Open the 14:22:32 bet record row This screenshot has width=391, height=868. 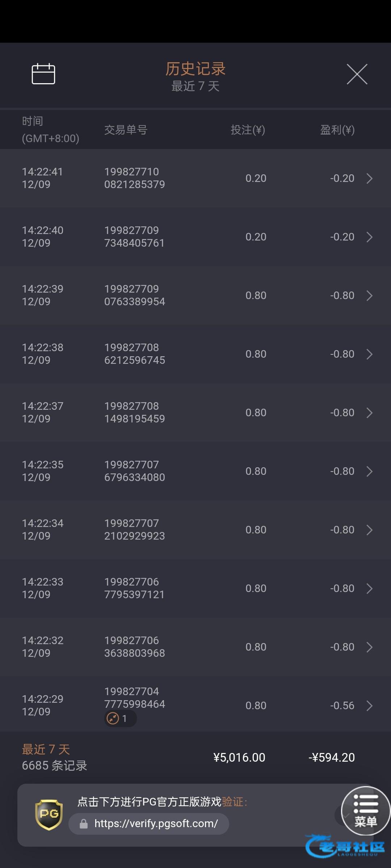click(x=195, y=647)
